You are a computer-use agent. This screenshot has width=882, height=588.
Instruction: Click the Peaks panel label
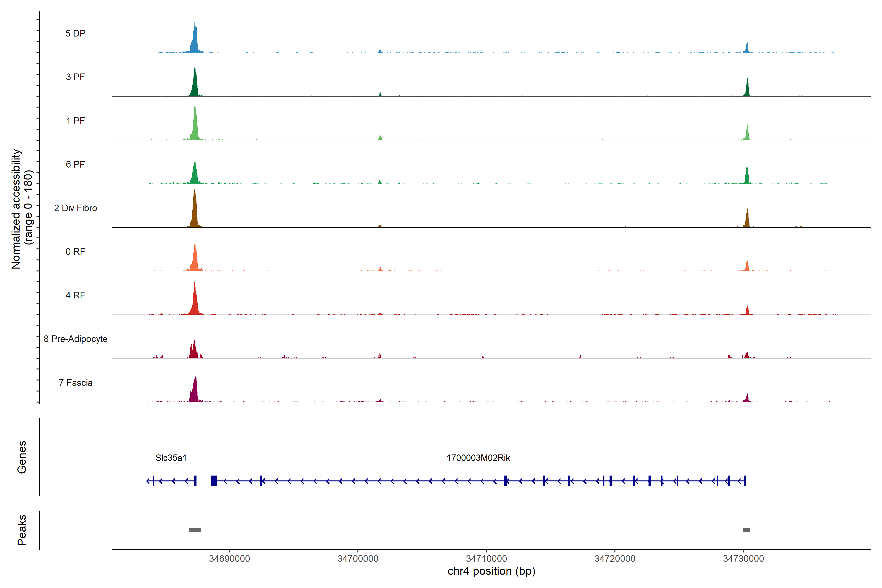[22, 530]
